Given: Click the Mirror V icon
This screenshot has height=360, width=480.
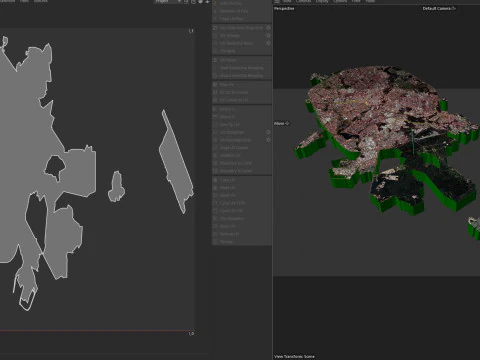Looking at the screenshot, I should (215, 117).
